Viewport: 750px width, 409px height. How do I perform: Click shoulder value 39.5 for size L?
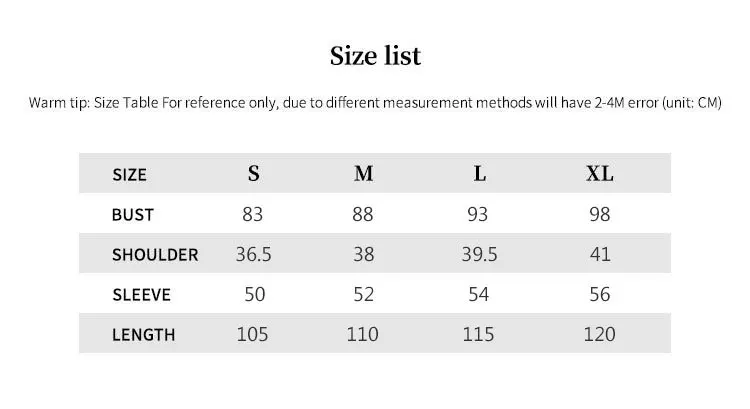click(x=479, y=254)
